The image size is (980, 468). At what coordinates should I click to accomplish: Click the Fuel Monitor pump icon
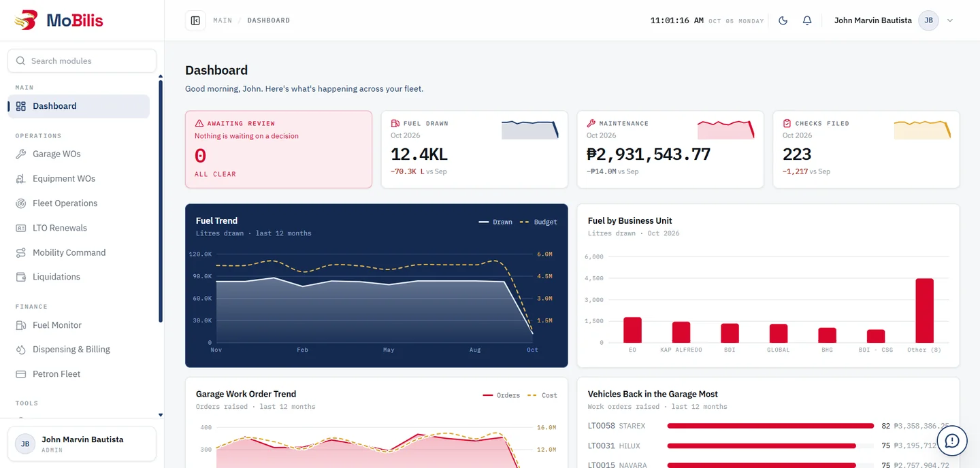pyautogui.click(x=21, y=325)
